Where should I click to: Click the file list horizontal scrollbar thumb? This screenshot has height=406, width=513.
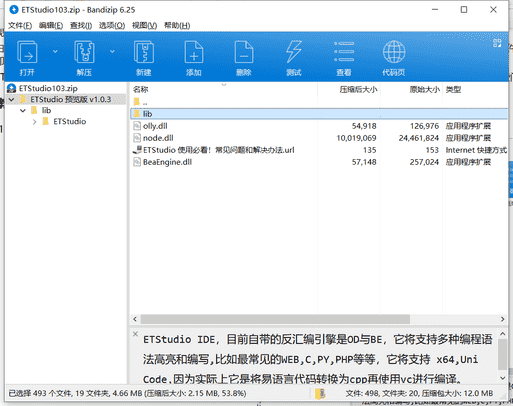tap(275, 319)
